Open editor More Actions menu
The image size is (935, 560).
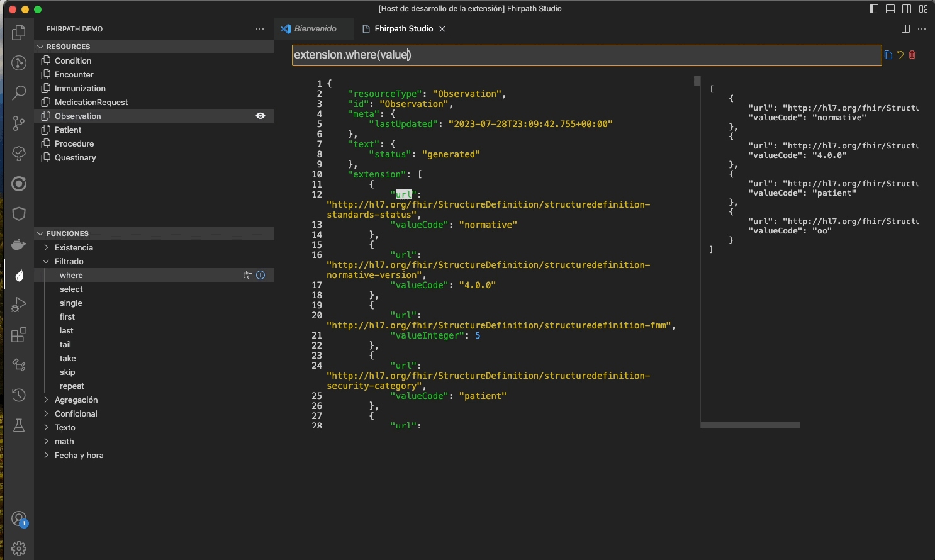(x=922, y=29)
